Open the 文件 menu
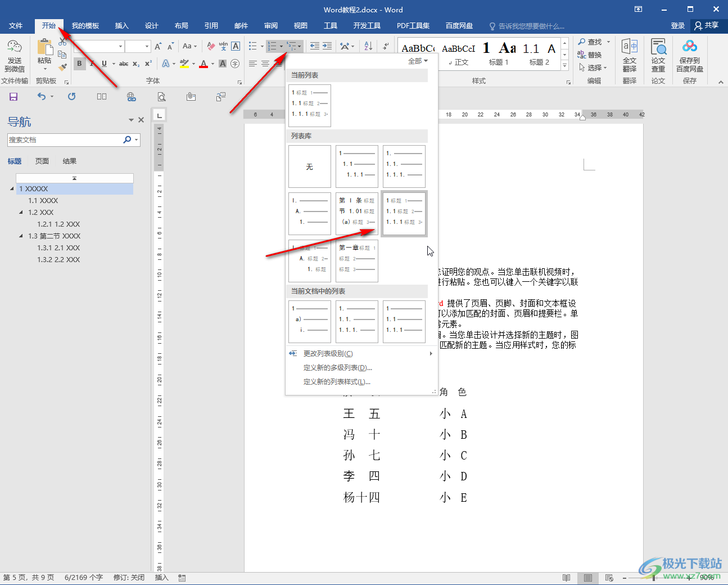728x585 pixels. 16,26
